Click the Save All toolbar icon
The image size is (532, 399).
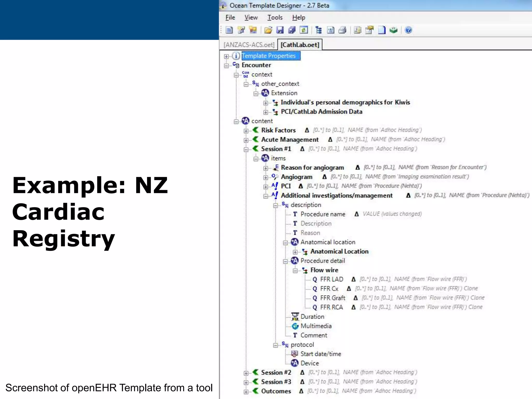(x=292, y=30)
